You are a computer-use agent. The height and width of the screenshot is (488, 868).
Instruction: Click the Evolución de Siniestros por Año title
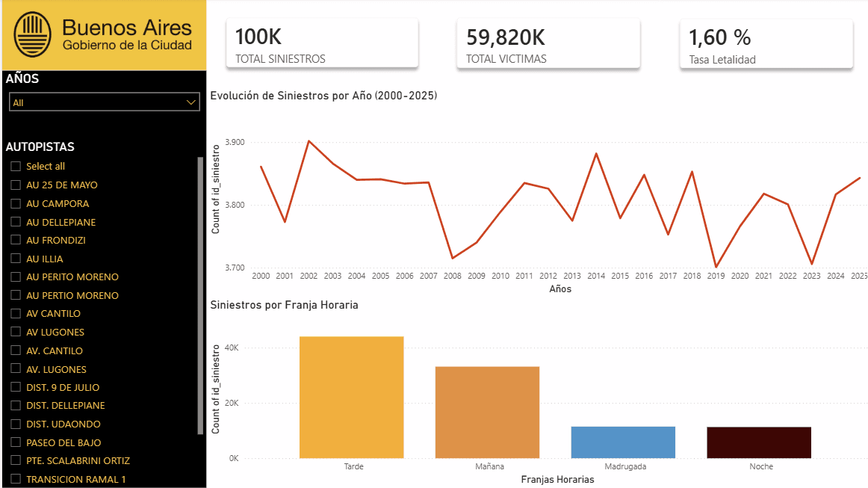324,96
